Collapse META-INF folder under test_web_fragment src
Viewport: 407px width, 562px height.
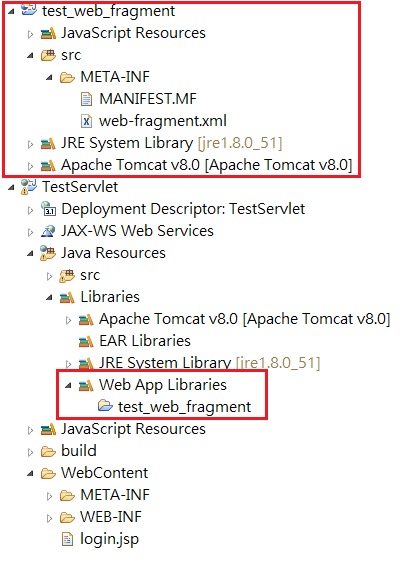pos(49,77)
